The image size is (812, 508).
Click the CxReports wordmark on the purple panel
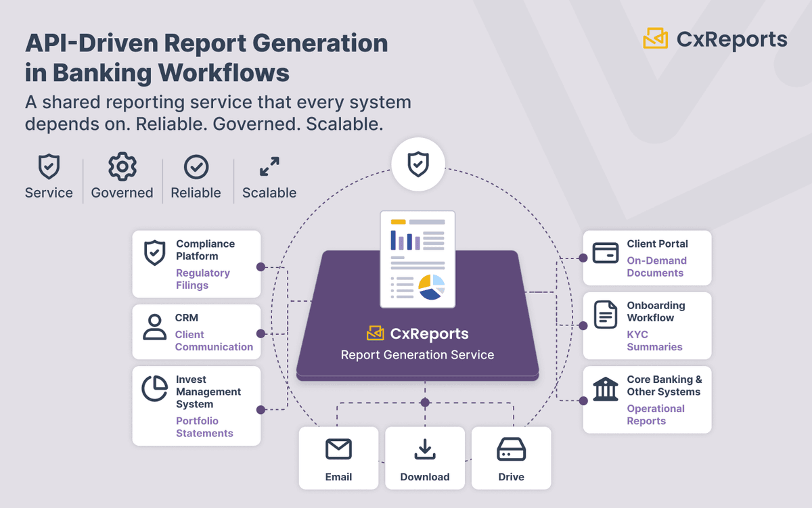click(429, 333)
